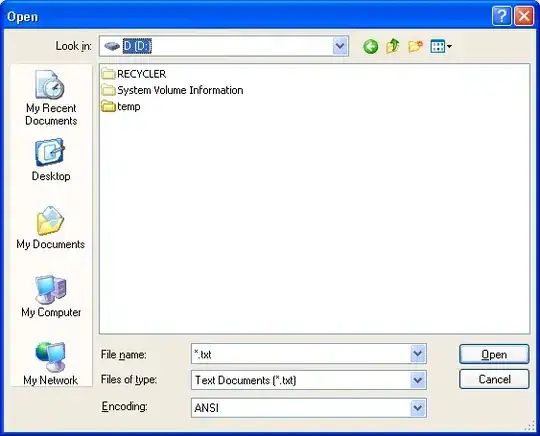This screenshot has height=436, width=540.
Task: Go to My Documents shortcut
Action: [51, 228]
